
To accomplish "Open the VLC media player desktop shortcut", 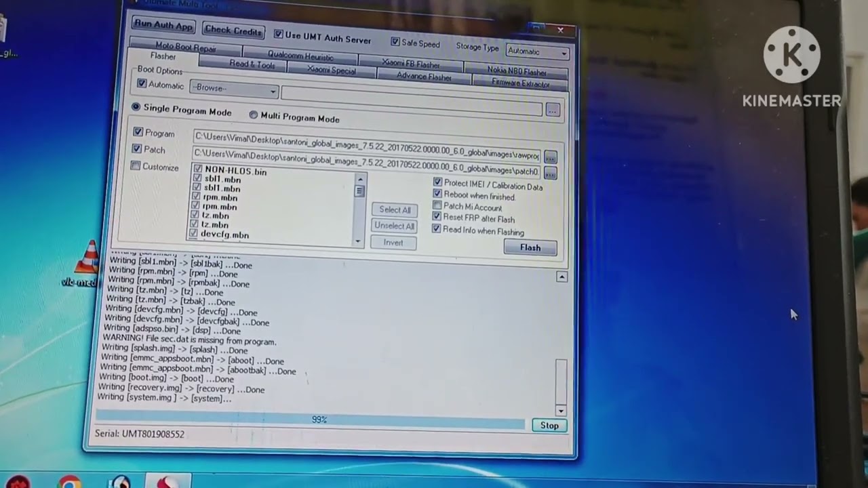I will tap(87, 264).
